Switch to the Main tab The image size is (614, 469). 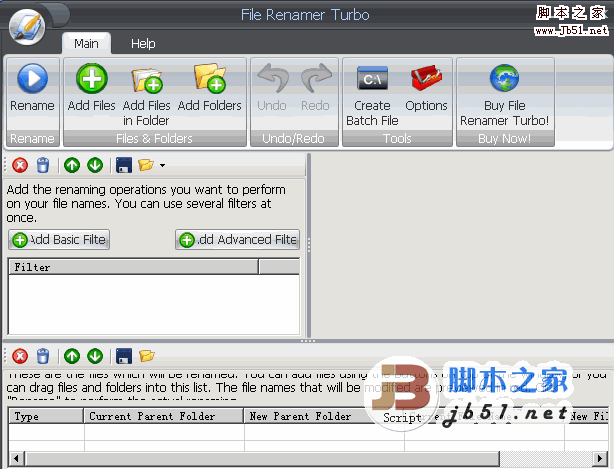(x=87, y=43)
